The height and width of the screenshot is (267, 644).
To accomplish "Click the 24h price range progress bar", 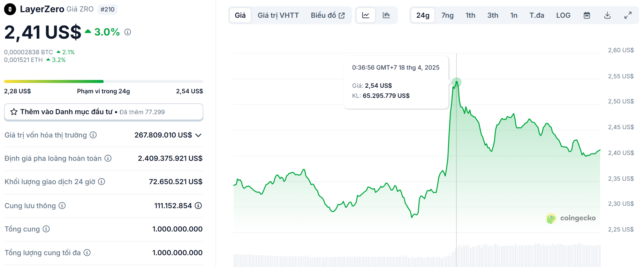I will click(x=104, y=81).
